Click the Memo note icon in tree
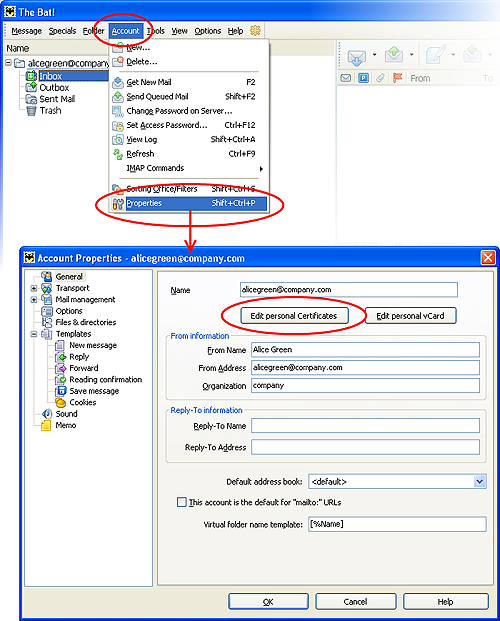The width and height of the screenshot is (500, 621). coord(46,425)
